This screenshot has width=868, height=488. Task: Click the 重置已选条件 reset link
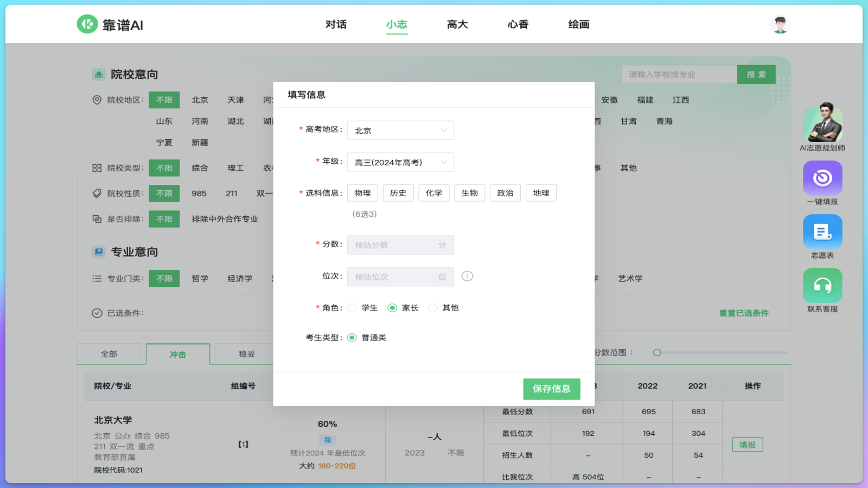(745, 312)
